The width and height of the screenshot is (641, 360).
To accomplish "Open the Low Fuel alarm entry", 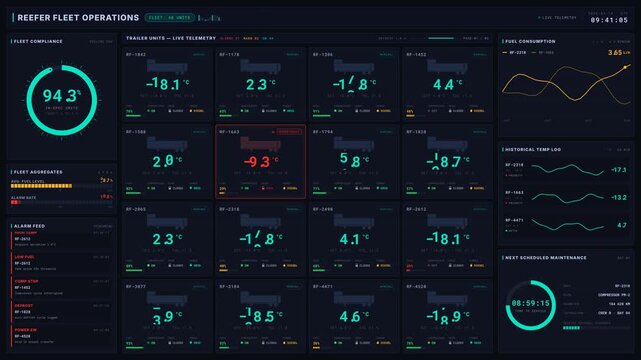I will (61, 263).
